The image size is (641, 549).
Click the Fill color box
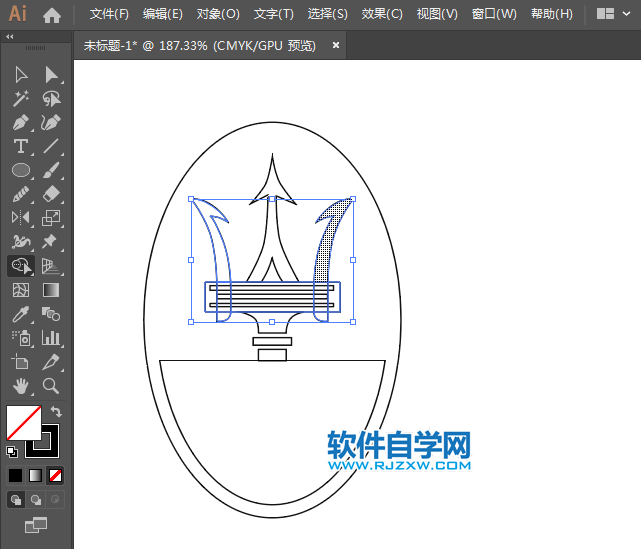click(x=24, y=423)
